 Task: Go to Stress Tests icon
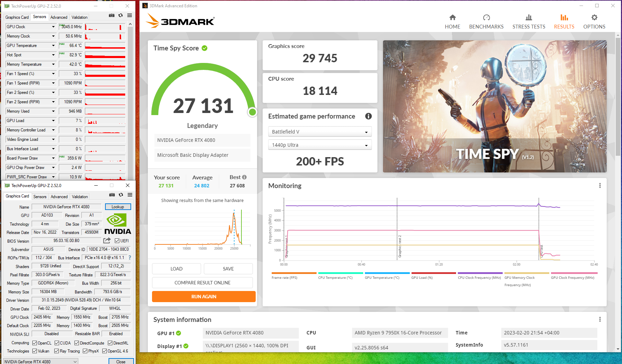coord(528,18)
